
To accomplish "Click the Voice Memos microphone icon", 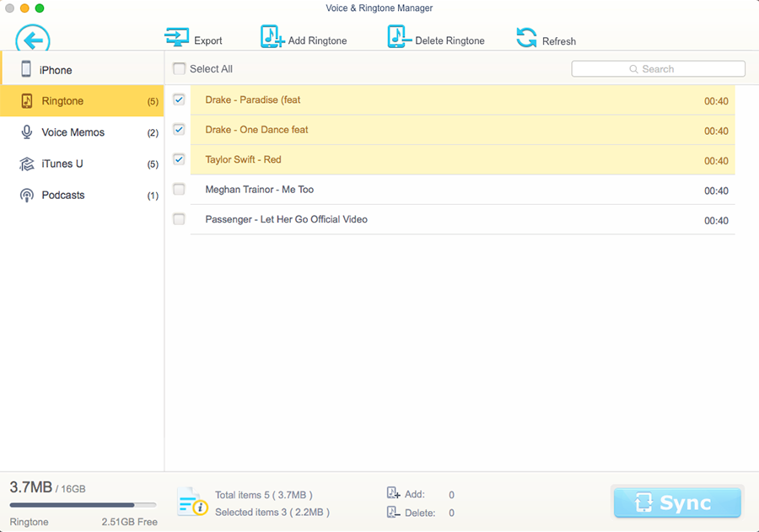I will (x=27, y=132).
